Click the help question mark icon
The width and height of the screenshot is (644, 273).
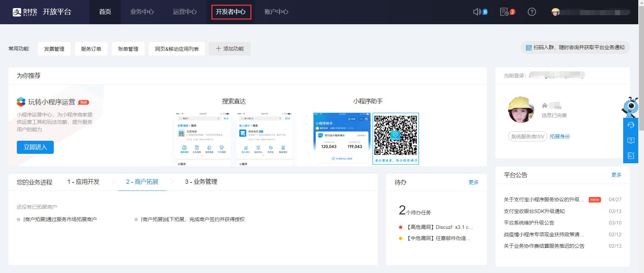(531, 12)
